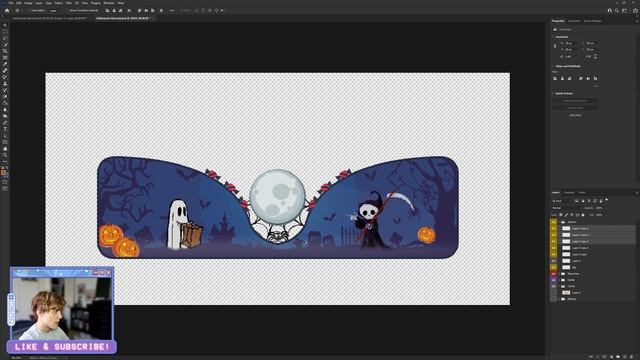Collapse the Align and Distribute section

pos(553,66)
